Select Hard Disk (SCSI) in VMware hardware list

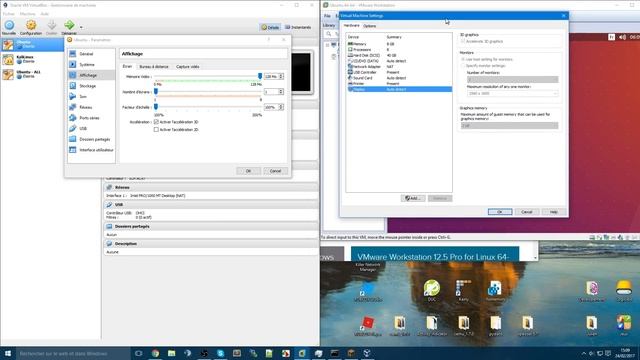(399, 55)
